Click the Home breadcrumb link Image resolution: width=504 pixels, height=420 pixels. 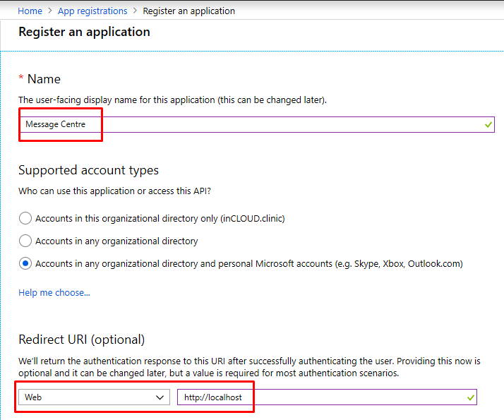[x=30, y=11]
